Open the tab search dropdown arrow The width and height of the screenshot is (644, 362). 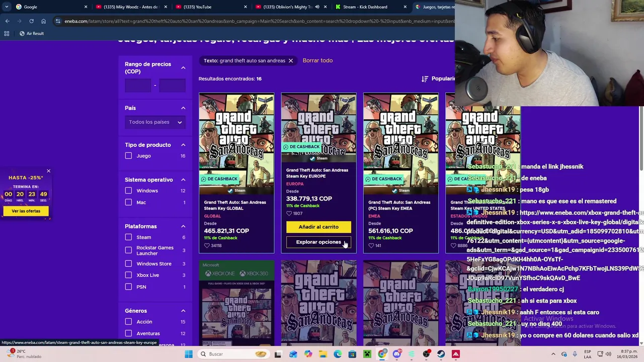[6, 7]
